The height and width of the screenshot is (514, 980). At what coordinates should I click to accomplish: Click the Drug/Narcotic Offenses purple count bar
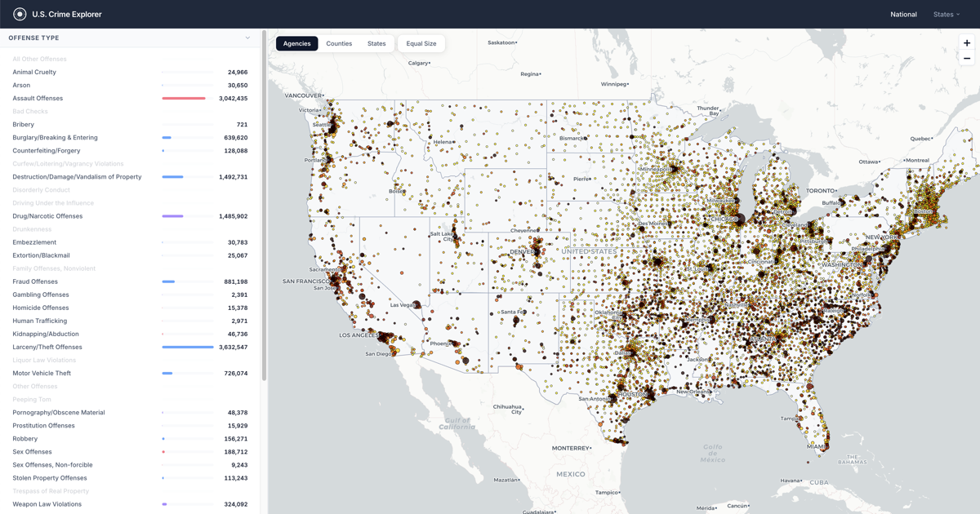172,216
